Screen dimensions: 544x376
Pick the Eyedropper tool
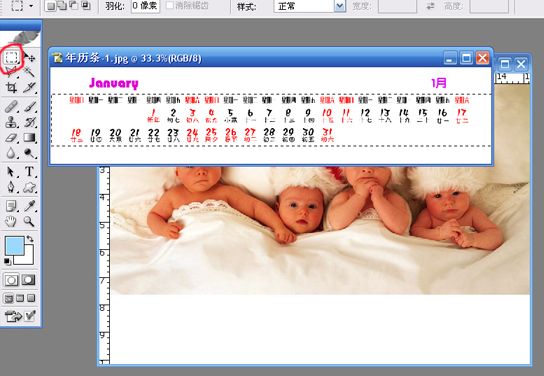[x=29, y=206]
